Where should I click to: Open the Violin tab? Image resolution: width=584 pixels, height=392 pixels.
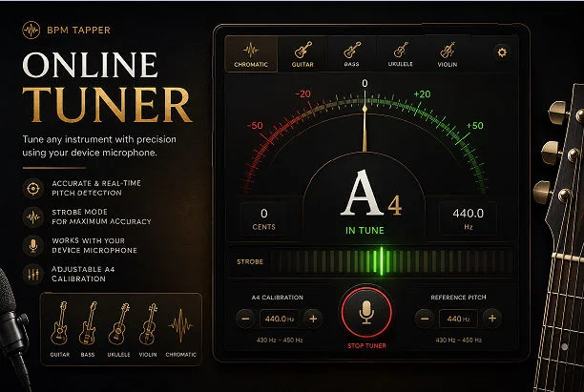(448, 54)
